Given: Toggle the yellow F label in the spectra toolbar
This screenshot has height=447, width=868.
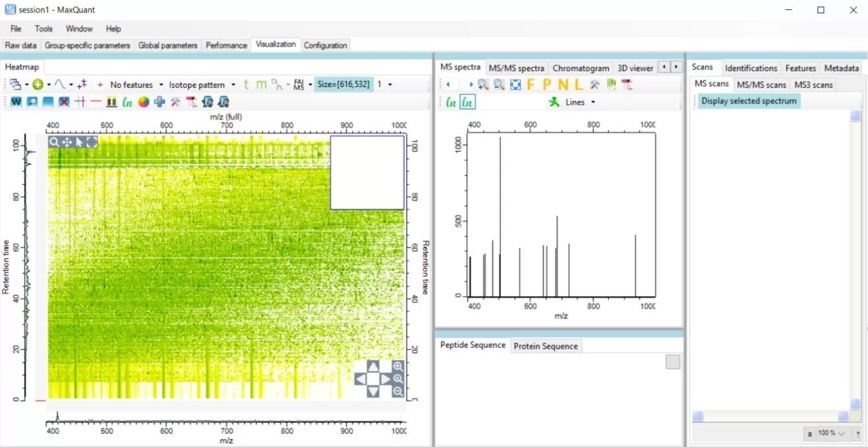Looking at the screenshot, I should [x=531, y=84].
